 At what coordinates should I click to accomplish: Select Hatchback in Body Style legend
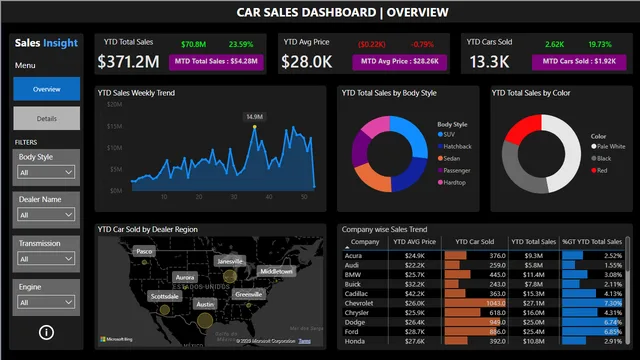click(x=454, y=146)
